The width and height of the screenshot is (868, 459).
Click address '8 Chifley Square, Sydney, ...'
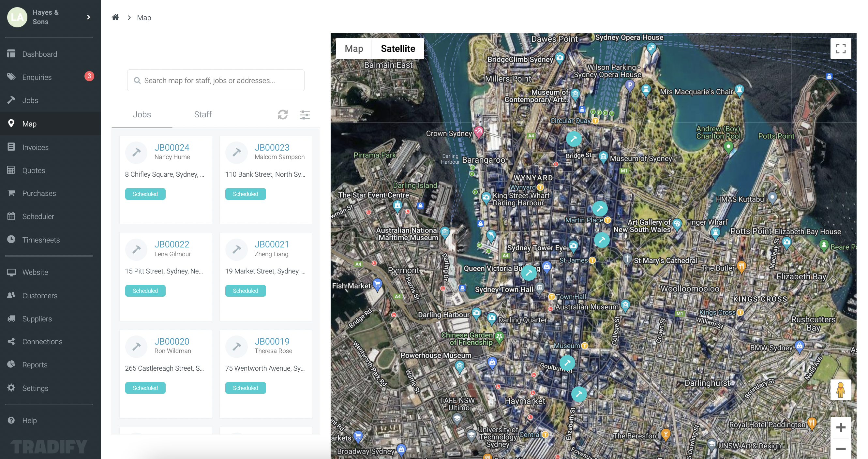[x=164, y=174]
